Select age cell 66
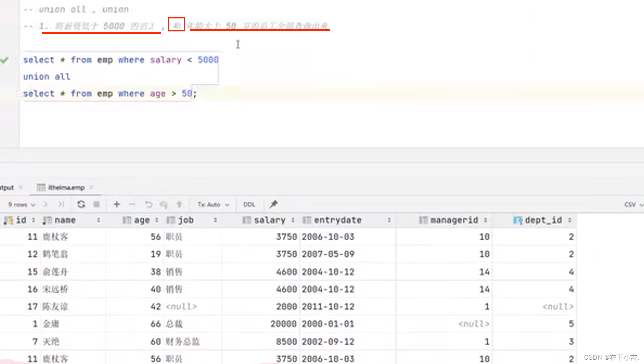Image resolution: width=644 pixels, height=364 pixels. pyautogui.click(x=156, y=324)
